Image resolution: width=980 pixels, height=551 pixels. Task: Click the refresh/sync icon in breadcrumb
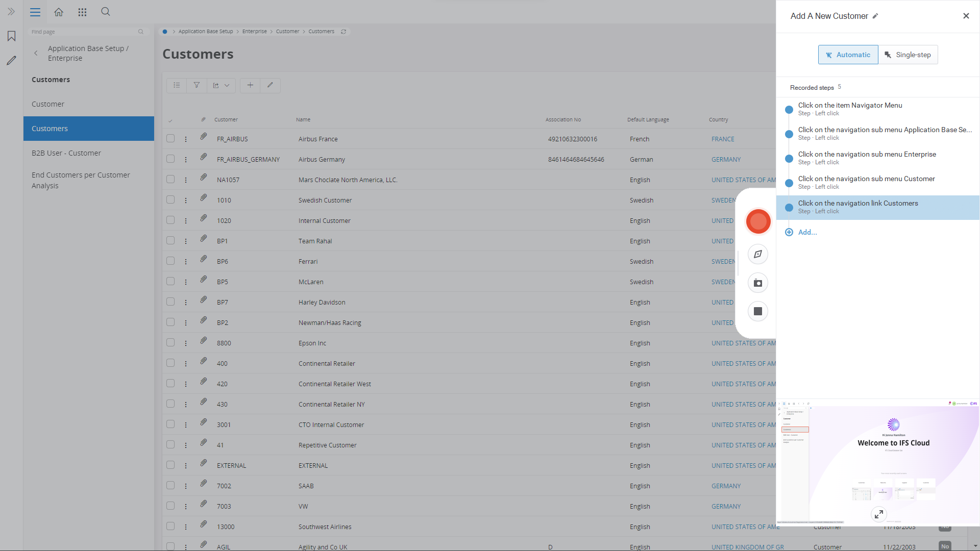point(344,32)
